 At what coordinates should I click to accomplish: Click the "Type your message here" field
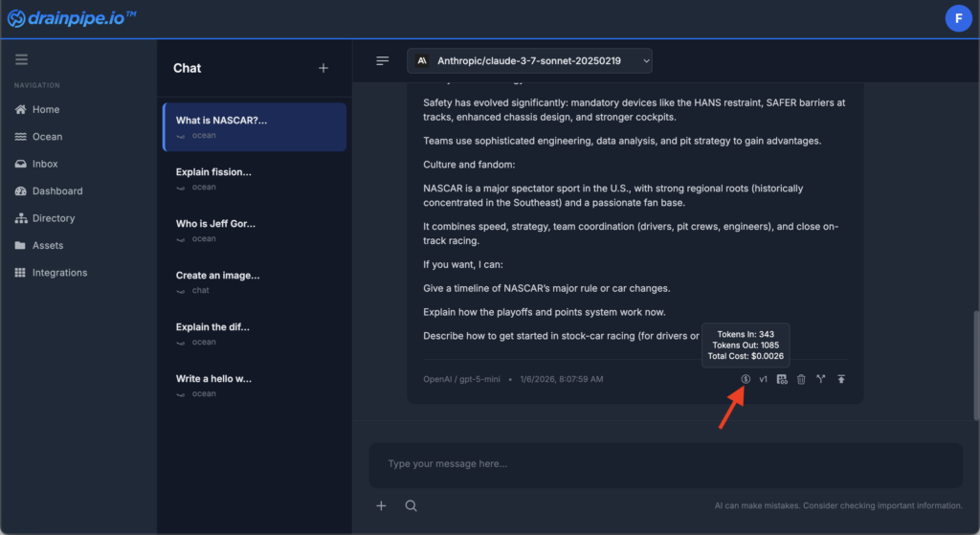[665, 464]
